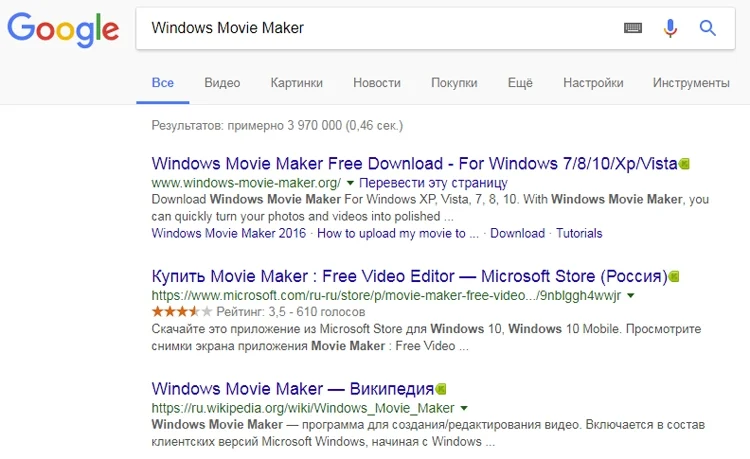Viewport: 750px width, 459px height.
Task: Open the Windows Movie Maker 2016 sitelink
Action: tap(229, 233)
